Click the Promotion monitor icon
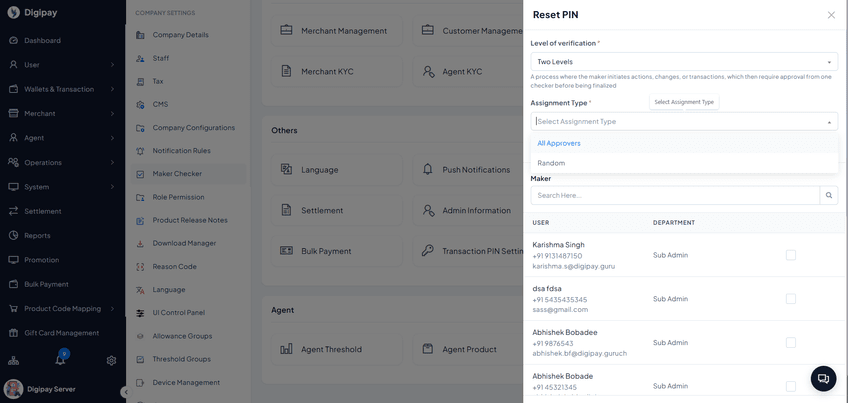848x403 pixels. coord(14,260)
